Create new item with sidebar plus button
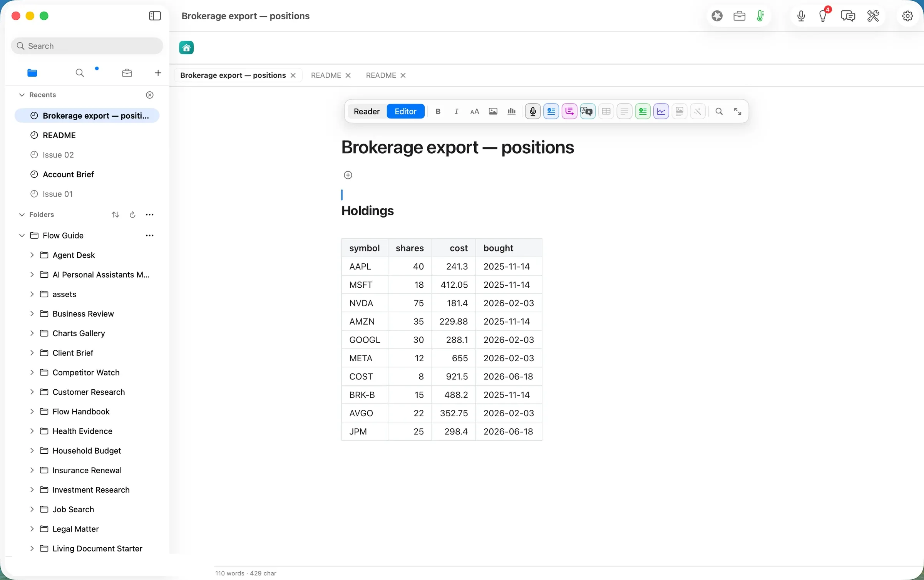This screenshot has width=924, height=580. point(158,73)
